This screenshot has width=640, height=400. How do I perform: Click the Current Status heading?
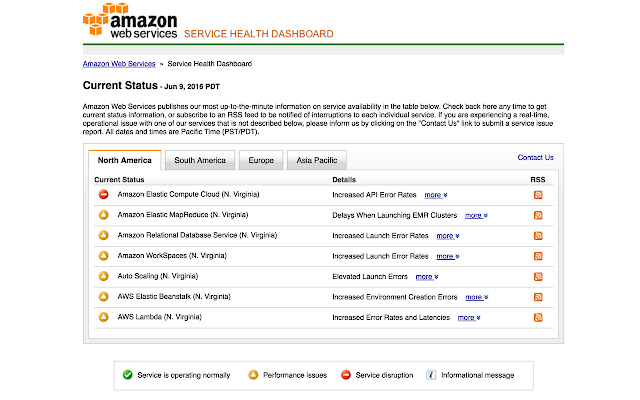120,85
